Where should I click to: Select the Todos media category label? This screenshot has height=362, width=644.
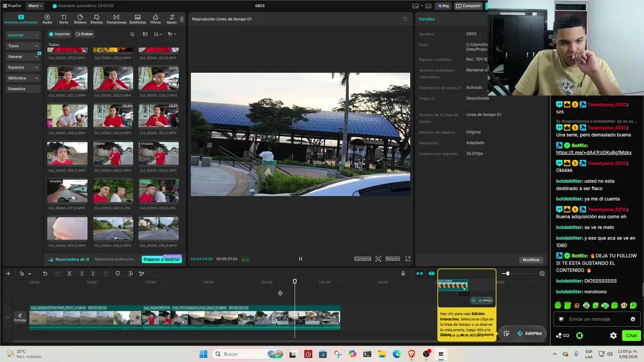54,45
